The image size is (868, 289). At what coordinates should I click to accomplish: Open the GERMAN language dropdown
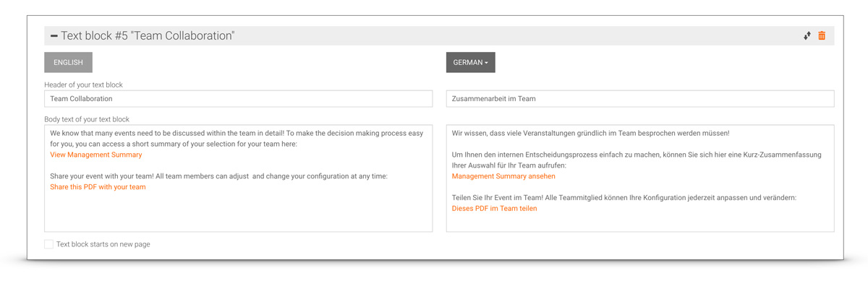470,63
